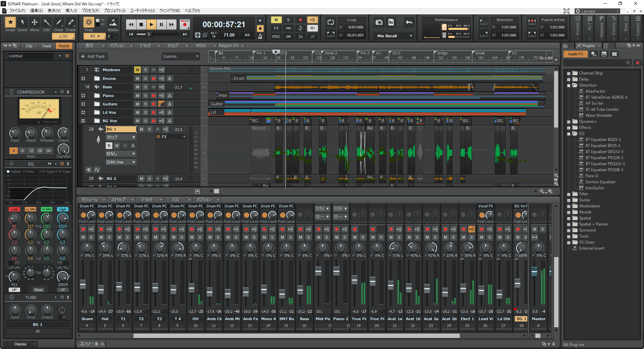644x349 pixels.
Task: Enable Write automation on BG 1
Action: (117, 146)
